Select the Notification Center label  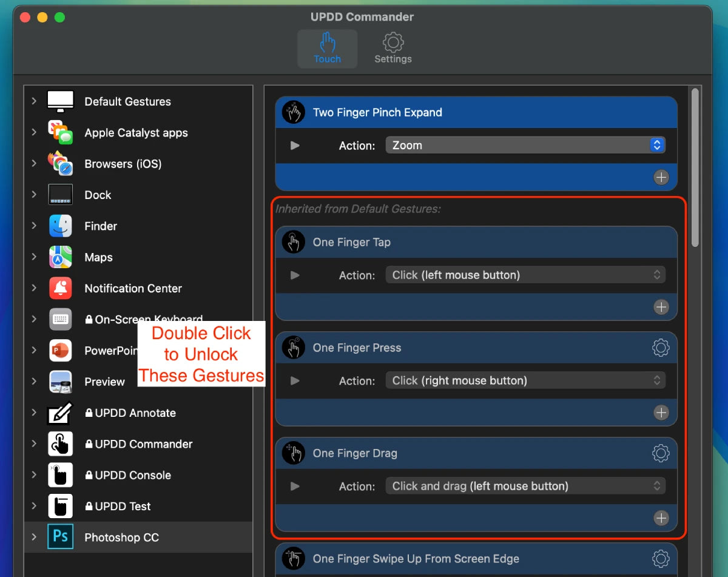(133, 288)
